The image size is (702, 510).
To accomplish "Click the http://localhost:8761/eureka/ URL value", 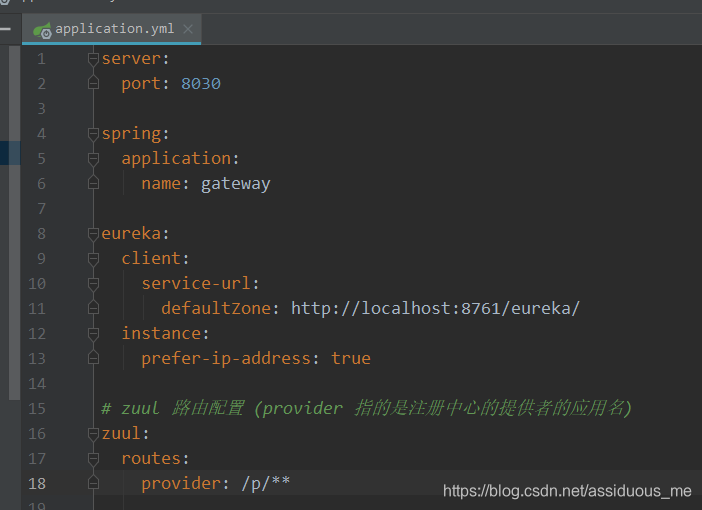I will click(435, 309).
